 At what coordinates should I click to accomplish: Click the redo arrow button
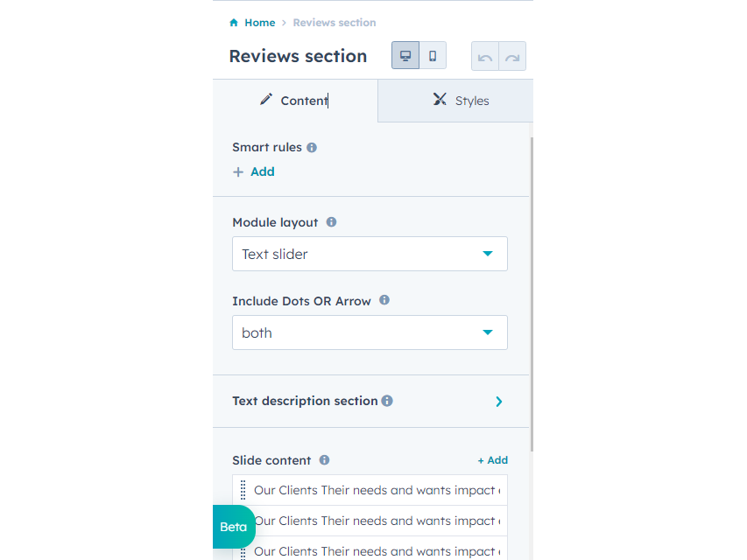tap(512, 57)
